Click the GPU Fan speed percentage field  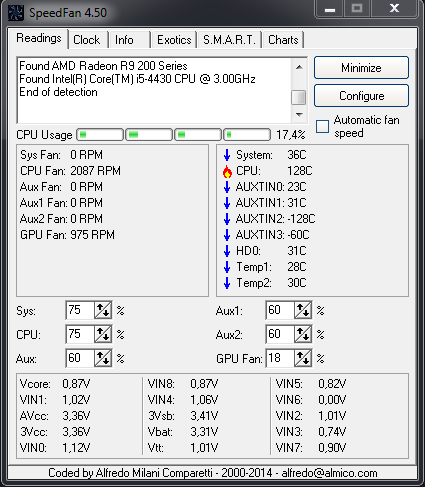point(280,358)
